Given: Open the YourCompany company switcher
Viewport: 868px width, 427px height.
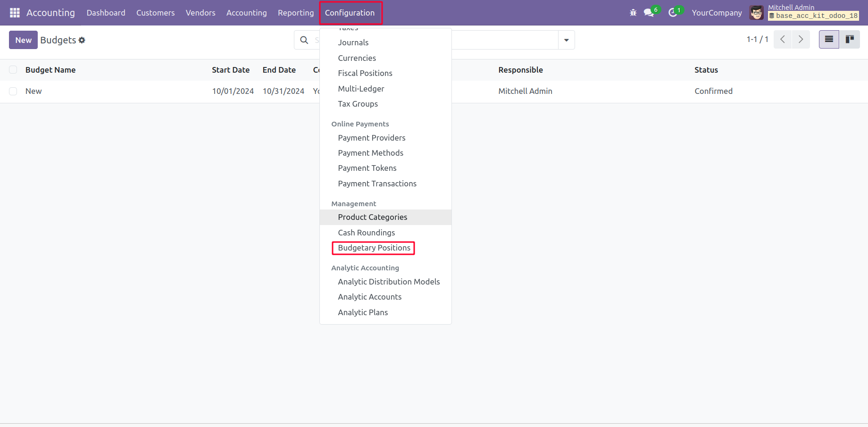Looking at the screenshot, I should coord(717,13).
